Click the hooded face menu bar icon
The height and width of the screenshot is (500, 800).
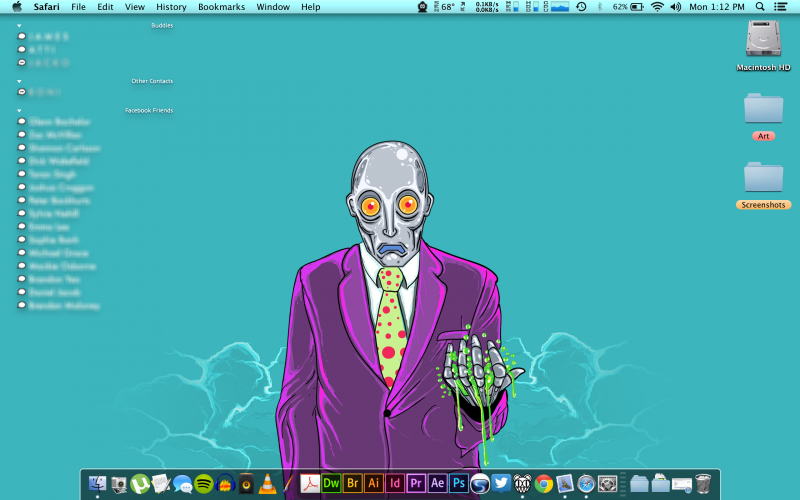coord(422,7)
